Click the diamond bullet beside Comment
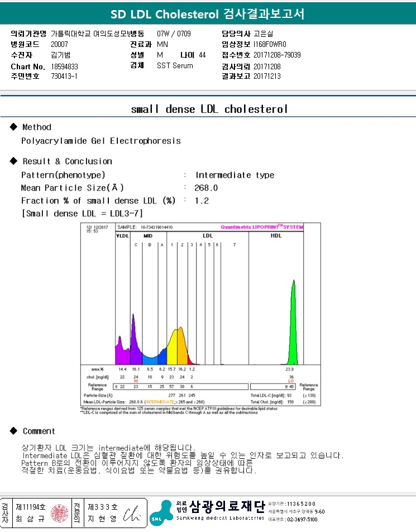This screenshot has width=416, height=532. (14, 431)
